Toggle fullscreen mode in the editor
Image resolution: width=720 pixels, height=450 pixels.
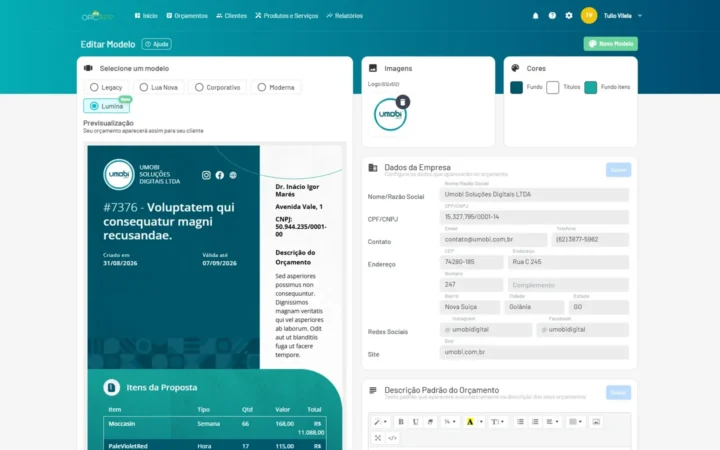pos(377,438)
